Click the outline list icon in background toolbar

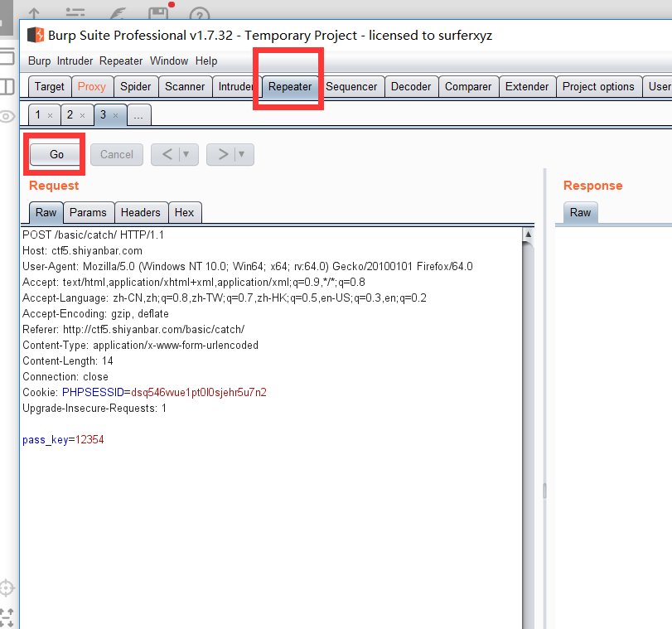[75, 13]
